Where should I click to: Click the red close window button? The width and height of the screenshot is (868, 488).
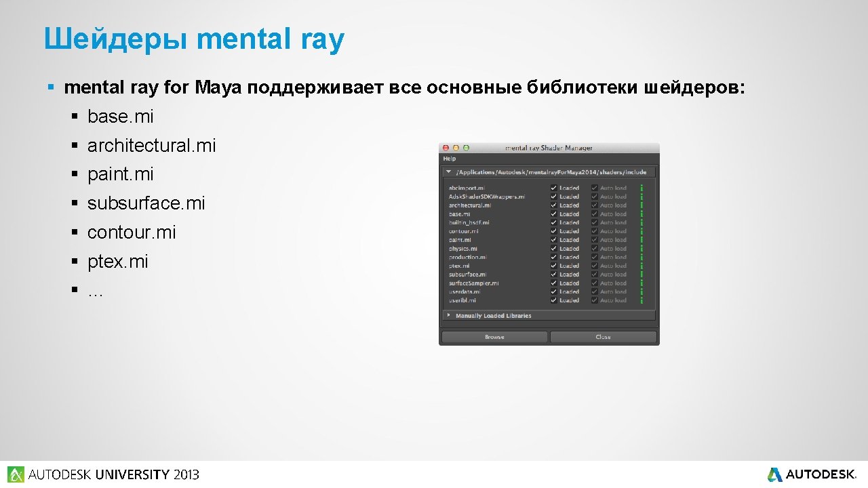pyautogui.click(x=446, y=148)
